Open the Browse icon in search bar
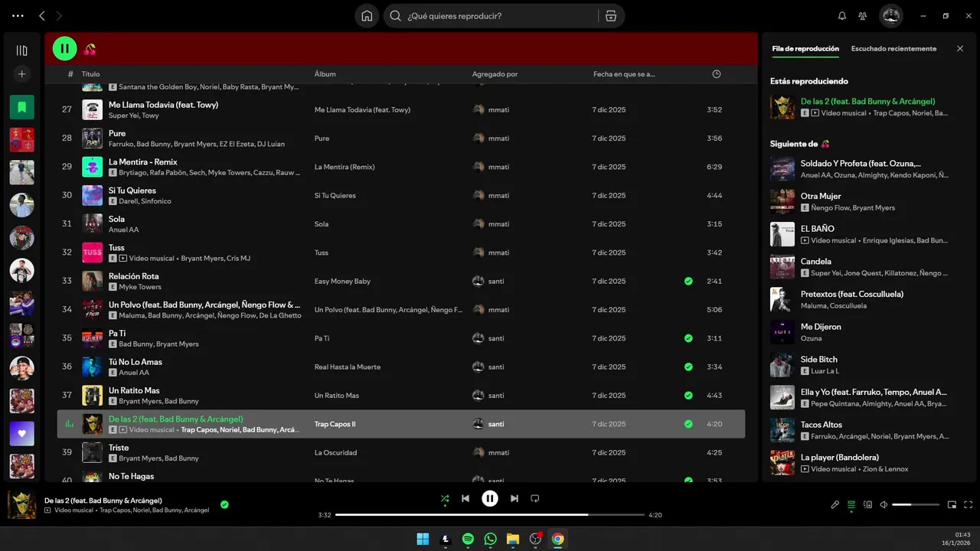 pos(610,16)
